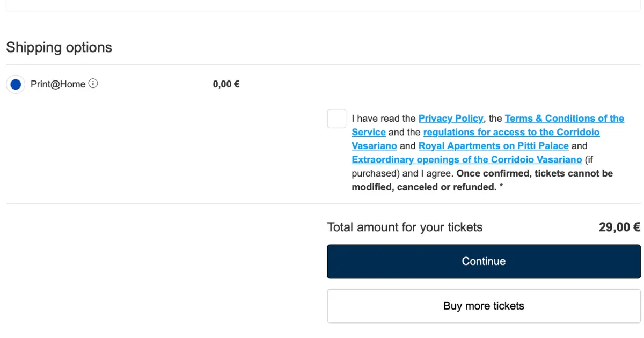Click the wrapped 'Service' link word
Viewport: 644px width, 338px height.
(369, 132)
